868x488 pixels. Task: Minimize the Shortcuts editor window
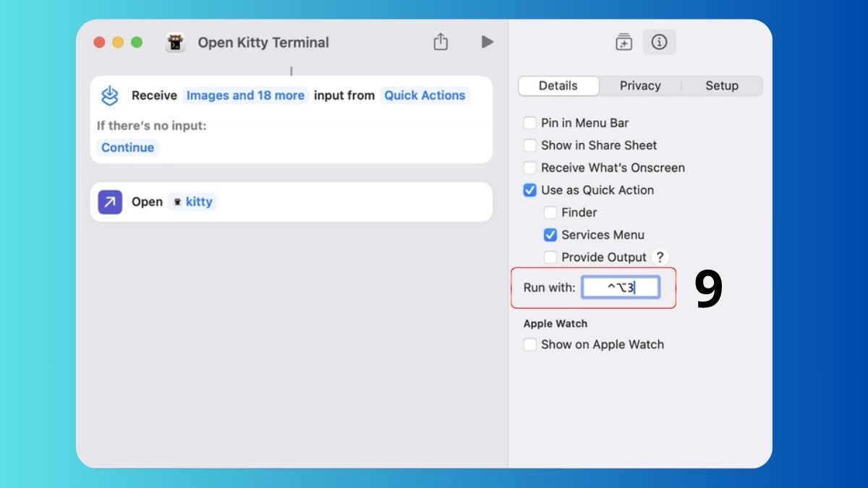(118, 43)
